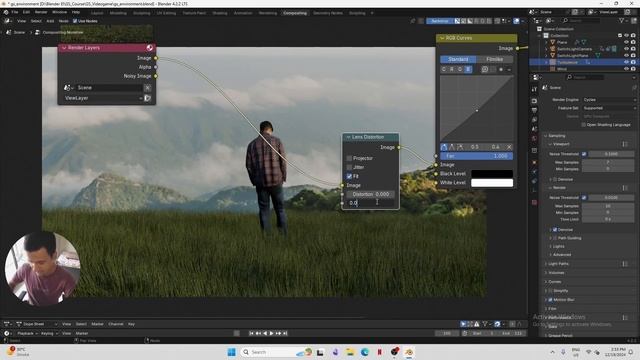Hide the Wind object in viewport
This screenshot has height=360, width=640.
[626, 69]
